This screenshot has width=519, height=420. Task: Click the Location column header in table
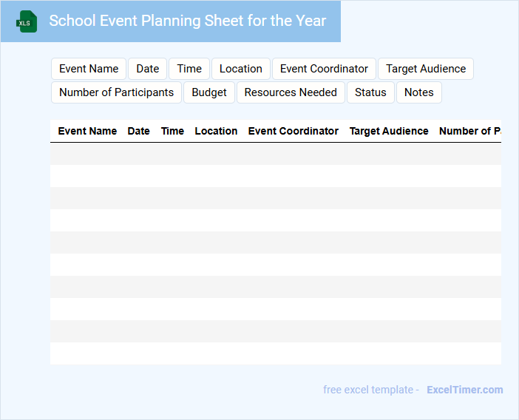tap(216, 131)
